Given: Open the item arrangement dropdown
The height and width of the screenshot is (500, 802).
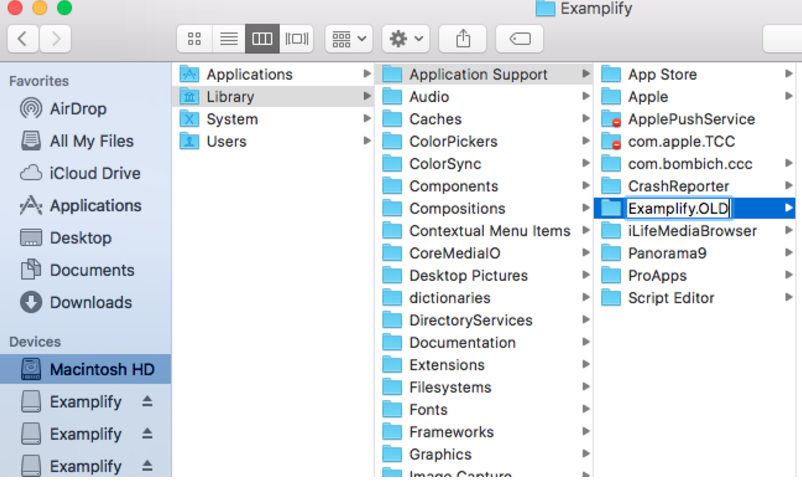Looking at the screenshot, I should click(x=349, y=39).
